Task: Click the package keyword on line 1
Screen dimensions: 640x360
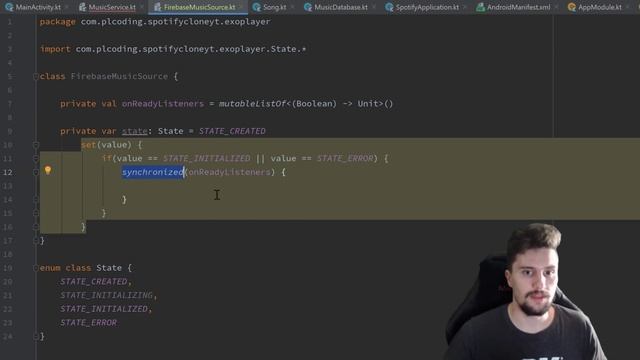Action: pos(58,22)
